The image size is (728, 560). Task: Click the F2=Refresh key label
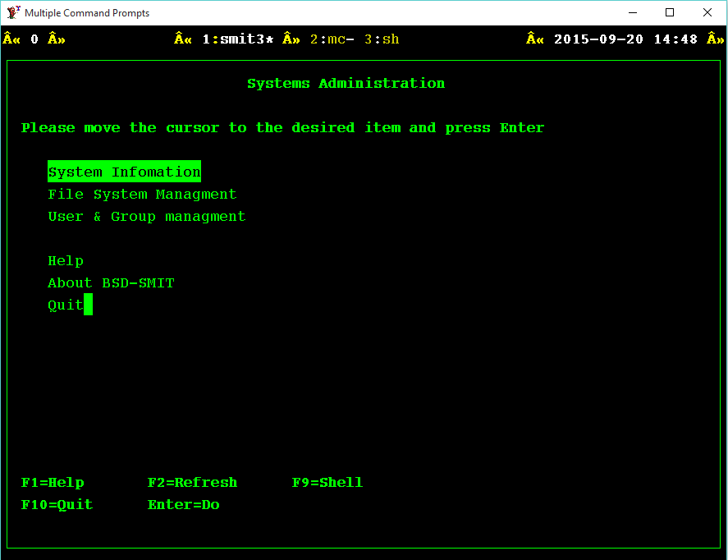coord(192,483)
